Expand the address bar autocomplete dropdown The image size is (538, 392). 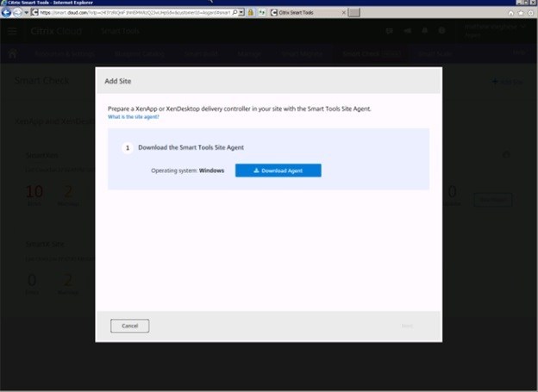tap(241, 12)
